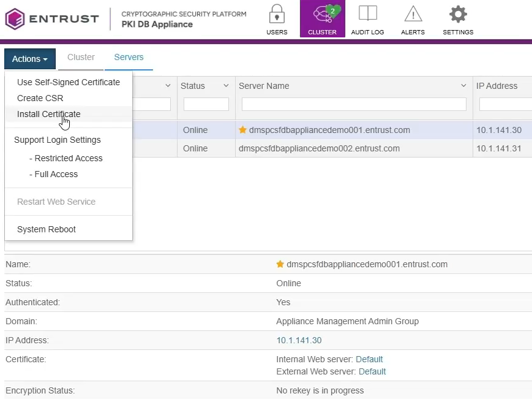This screenshot has height=399, width=532.
Task: Open the Settings gear icon
Action: click(458, 14)
